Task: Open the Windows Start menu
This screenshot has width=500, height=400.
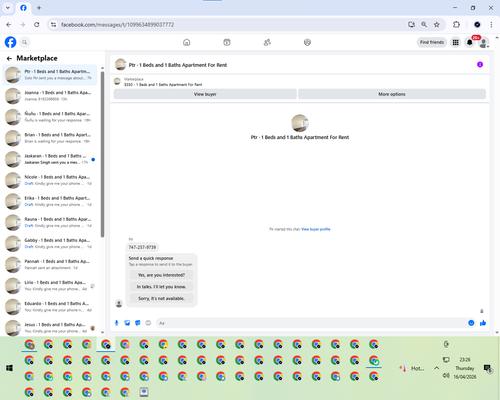Action: click(x=9, y=368)
